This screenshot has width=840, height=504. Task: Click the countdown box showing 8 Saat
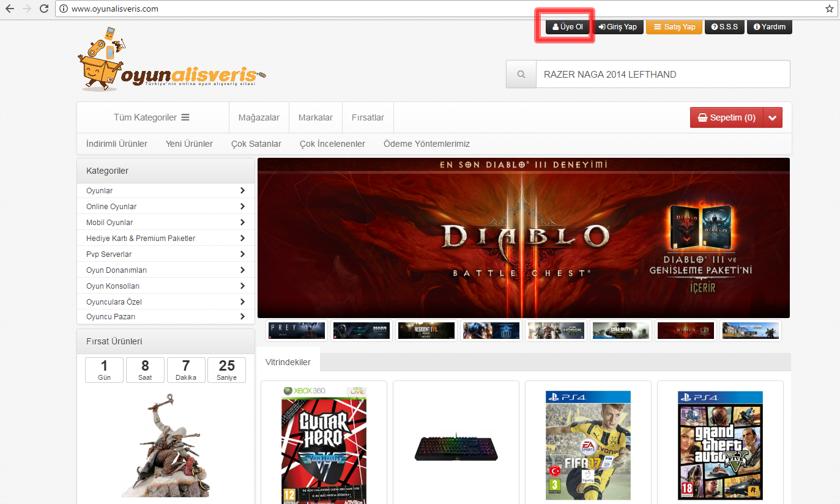click(x=145, y=370)
